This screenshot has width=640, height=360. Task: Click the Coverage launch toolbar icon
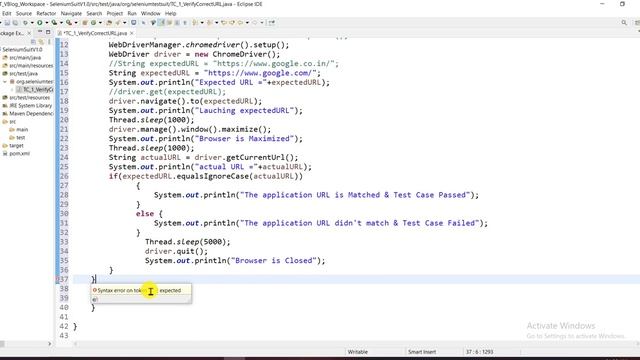click(x=54, y=23)
